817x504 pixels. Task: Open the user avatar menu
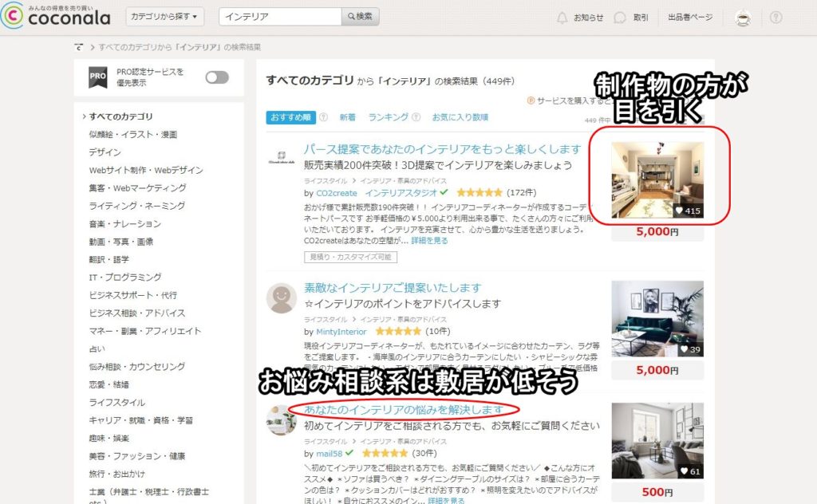point(743,18)
